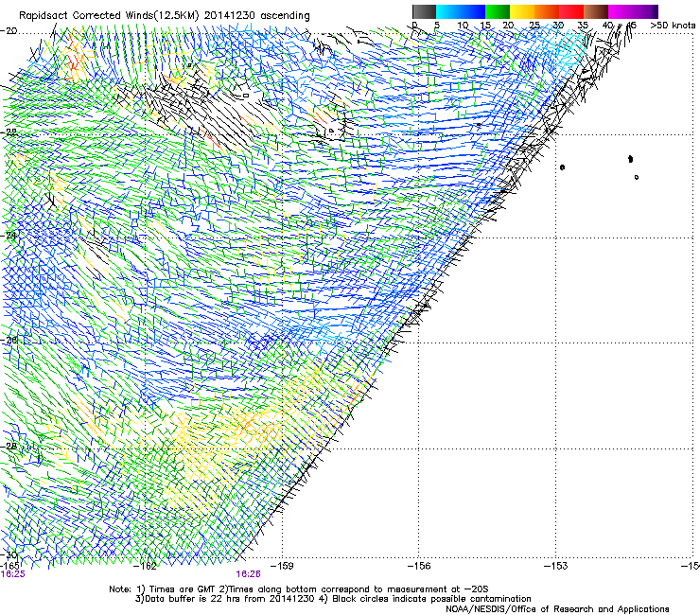Click the purple 16:26 time label

click(248, 574)
